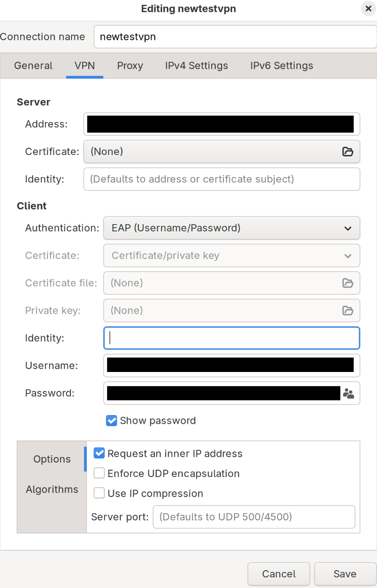
Task: Enable Enforce UDP encapsulation
Action: pos(99,473)
